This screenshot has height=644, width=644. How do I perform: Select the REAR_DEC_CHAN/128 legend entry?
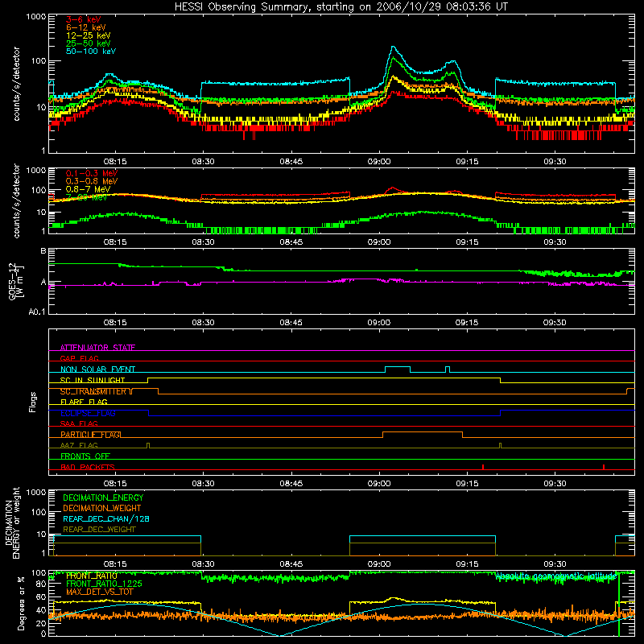click(106, 518)
